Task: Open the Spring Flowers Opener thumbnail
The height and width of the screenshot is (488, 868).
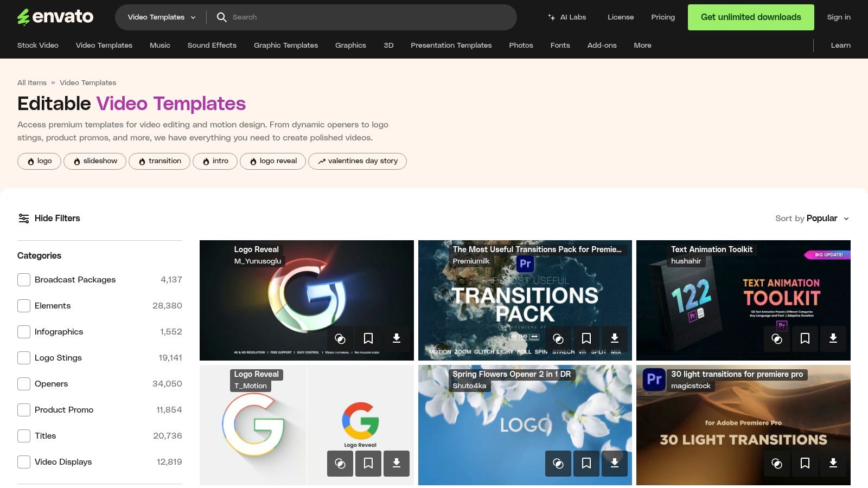Action: [525, 425]
